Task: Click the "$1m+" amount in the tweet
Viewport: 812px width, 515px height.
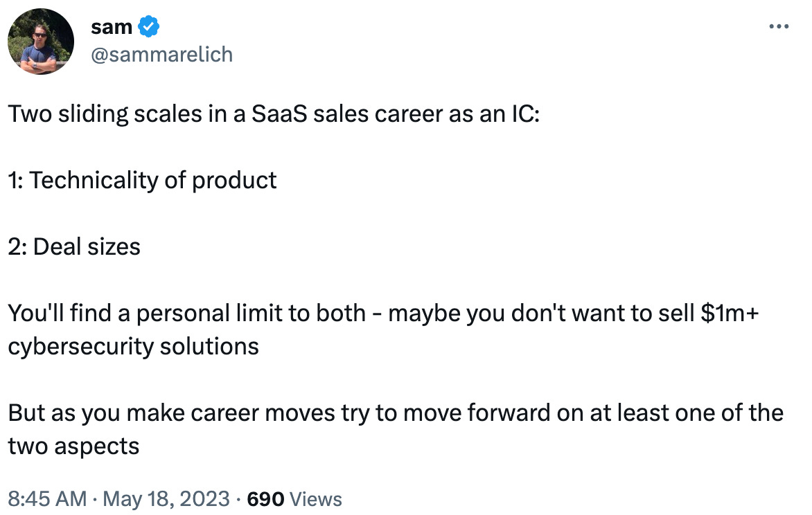Action: pos(730,313)
